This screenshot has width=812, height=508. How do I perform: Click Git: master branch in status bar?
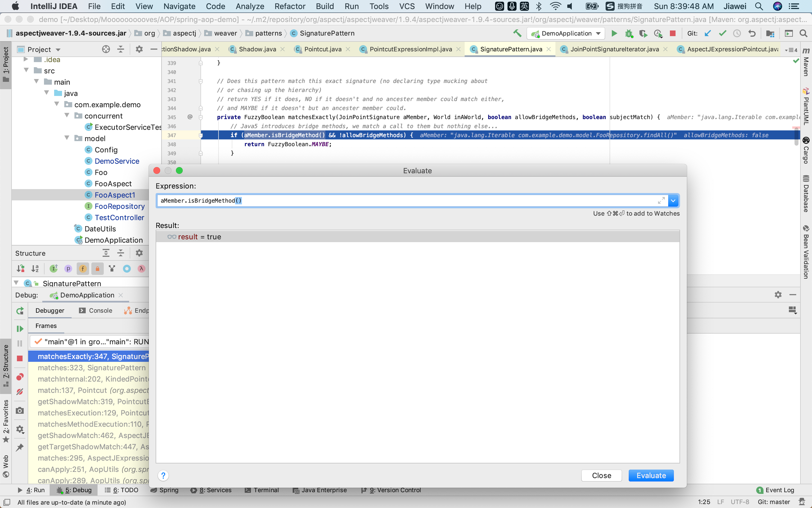pyautogui.click(x=774, y=502)
